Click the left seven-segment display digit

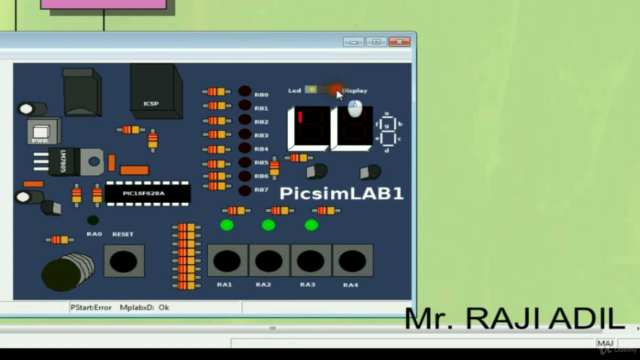click(309, 128)
